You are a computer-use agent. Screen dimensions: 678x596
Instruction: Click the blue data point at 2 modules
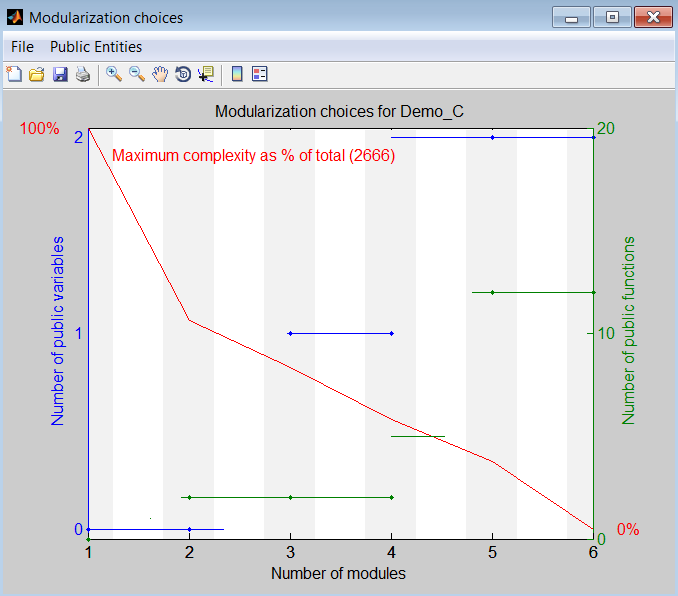(189, 529)
